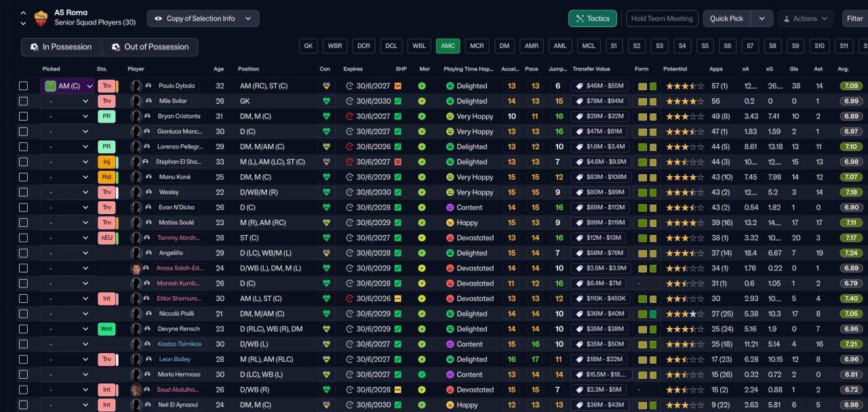Click Hold Team Meeting button

click(662, 18)
